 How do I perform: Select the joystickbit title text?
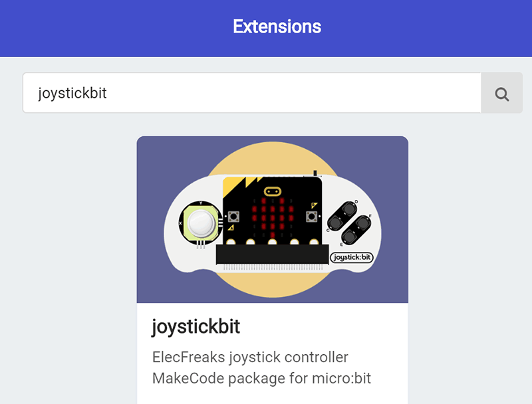pyautogui.click(x=197, y=326)
